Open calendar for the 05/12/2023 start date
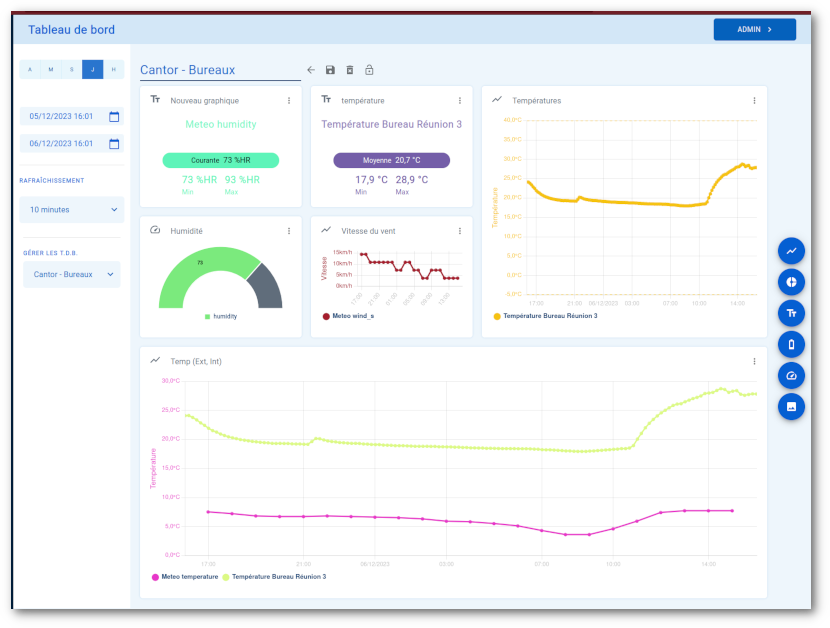The width and height of the screenshot is (830, 628). coord(114,116)
